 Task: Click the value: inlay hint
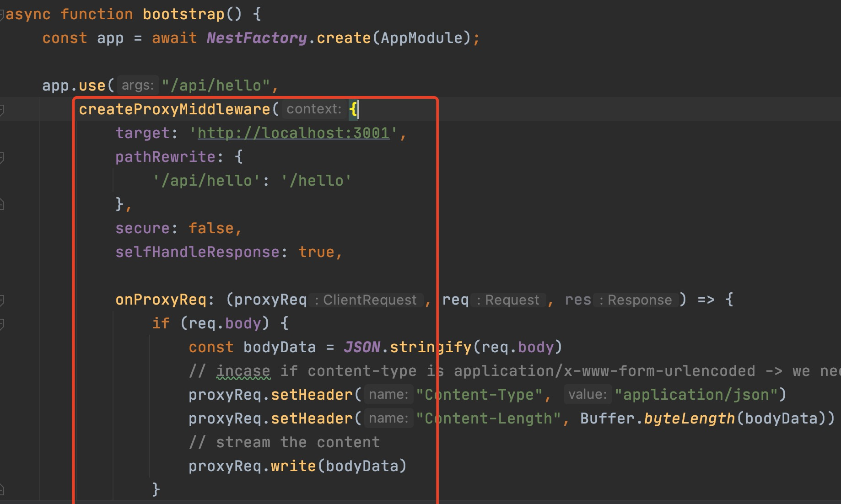(x=588, y=395)
